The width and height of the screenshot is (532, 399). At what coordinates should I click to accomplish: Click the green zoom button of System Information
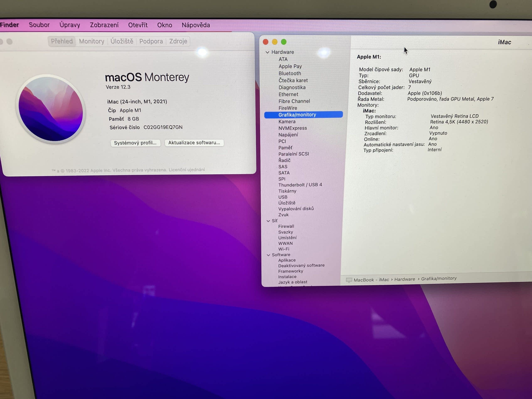tap(284, 42)
